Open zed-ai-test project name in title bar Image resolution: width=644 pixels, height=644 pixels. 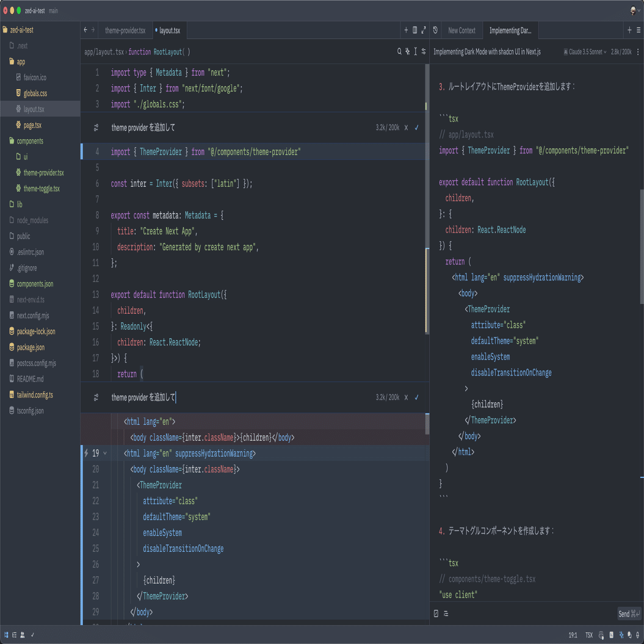tap(35, 10)
